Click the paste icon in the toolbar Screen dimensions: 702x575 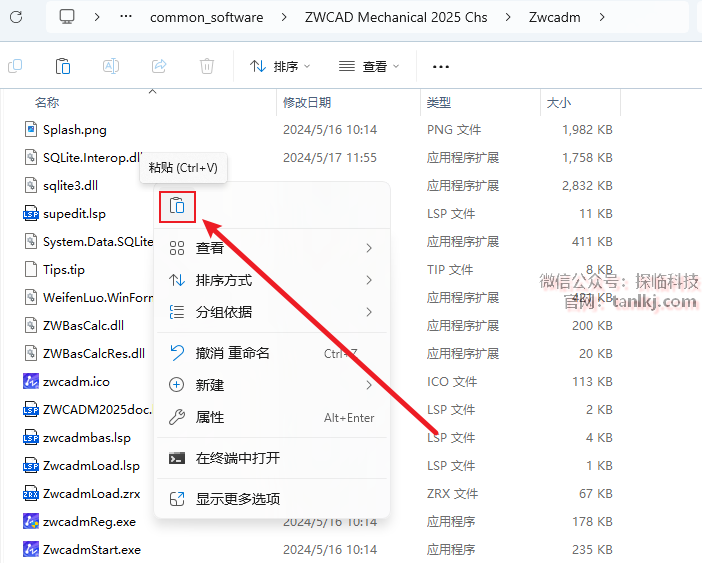point(63,66)
